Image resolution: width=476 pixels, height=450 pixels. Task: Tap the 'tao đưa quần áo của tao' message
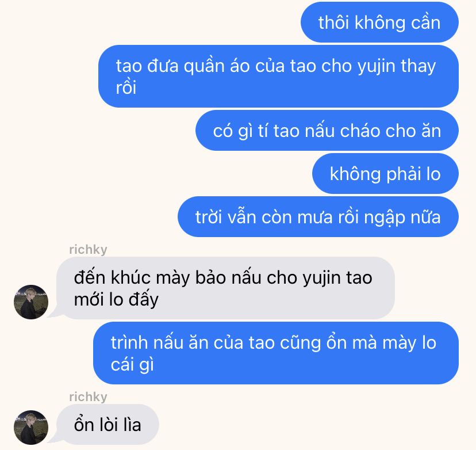click(278, 77)
